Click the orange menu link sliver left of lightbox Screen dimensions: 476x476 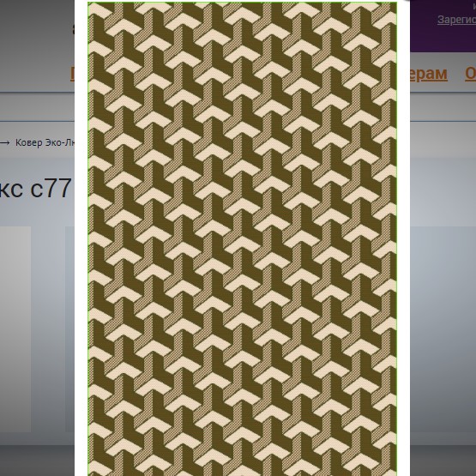click(72, 74)
